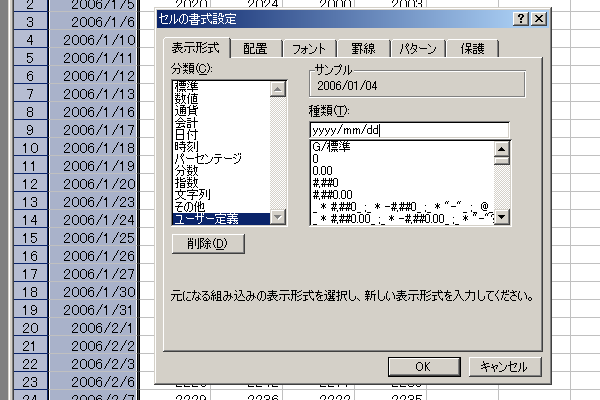The image size is (600, 400).
Task: Switch to the 表示形式 tab
Action: coord(196,48)
